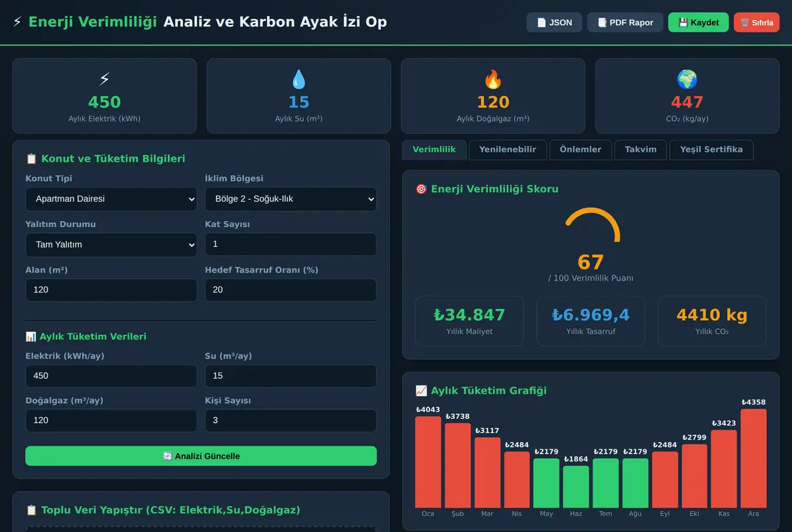Click the Eki bar showing ₺2799
The image size is (792, 532).
(694, 476)
